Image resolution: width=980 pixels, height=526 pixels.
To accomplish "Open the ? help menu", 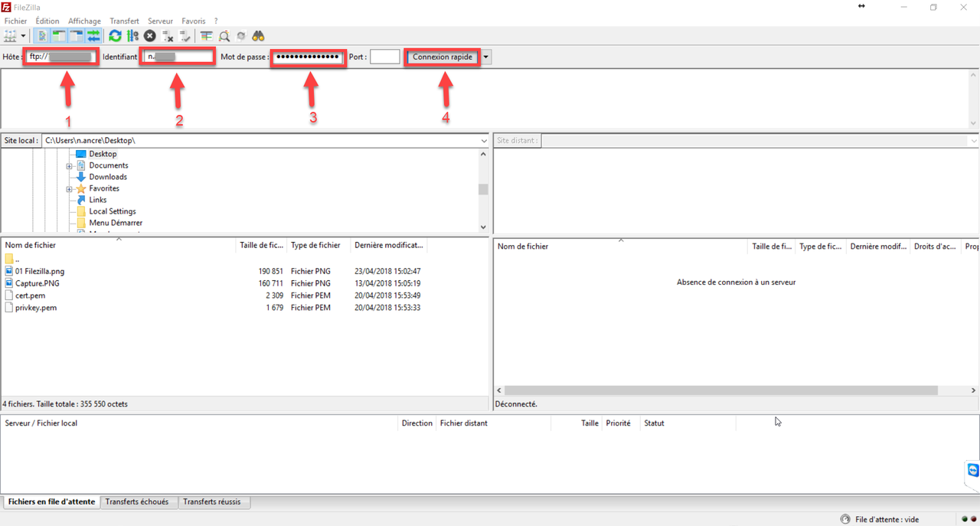I will 216,21.
